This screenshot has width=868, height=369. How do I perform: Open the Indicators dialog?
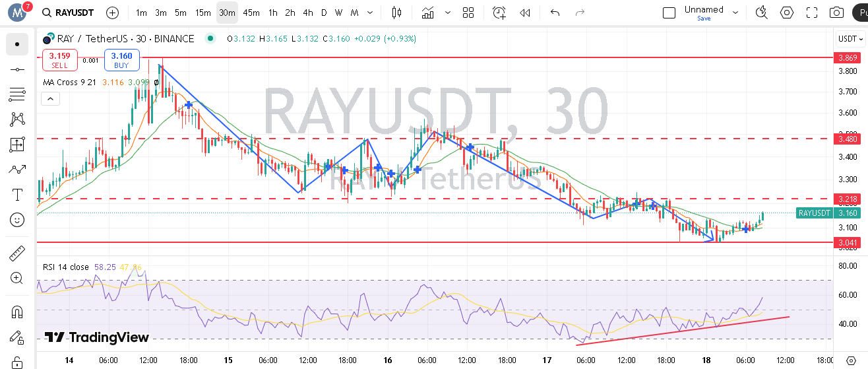428,13
